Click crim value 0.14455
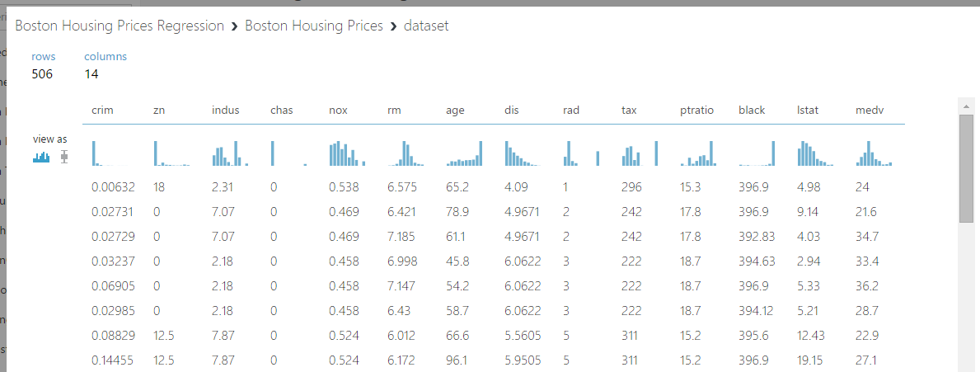Screen dimensions: 980x372 113,360
